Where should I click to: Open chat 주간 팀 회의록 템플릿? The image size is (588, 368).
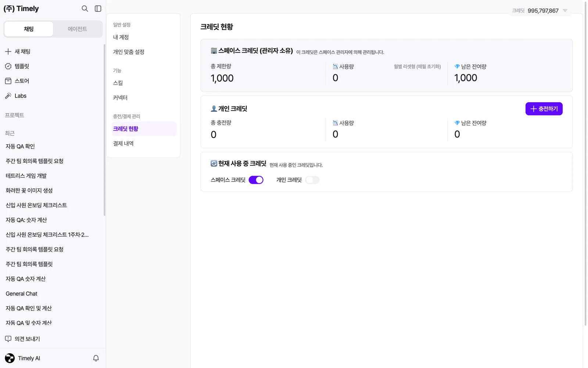29,264
